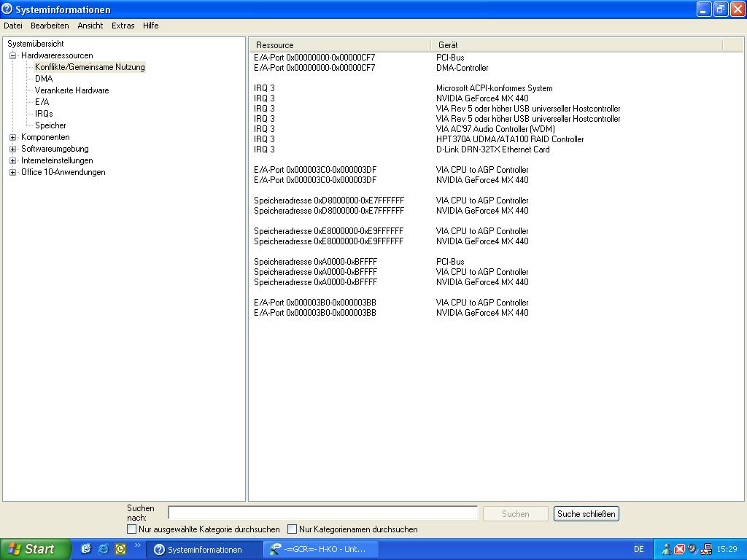Expand the Komponenten node
This screenshot has width=747, height=560.
point(13,137)
